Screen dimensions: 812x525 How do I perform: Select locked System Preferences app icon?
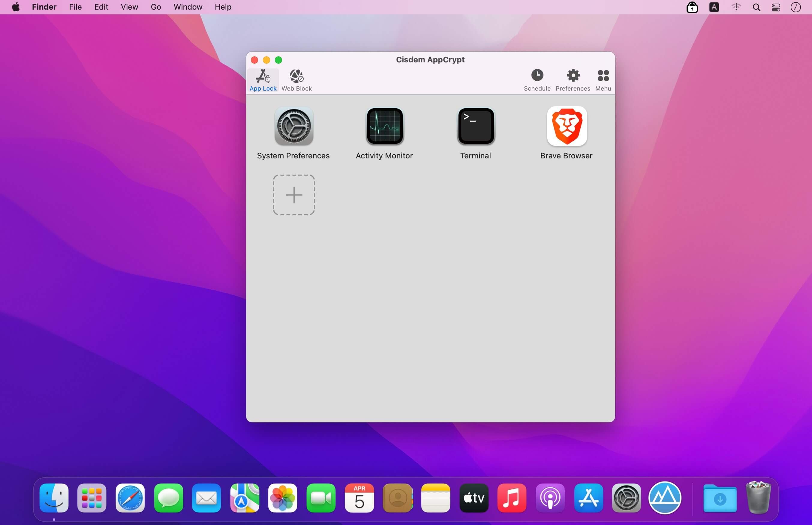tap(293, 126)
